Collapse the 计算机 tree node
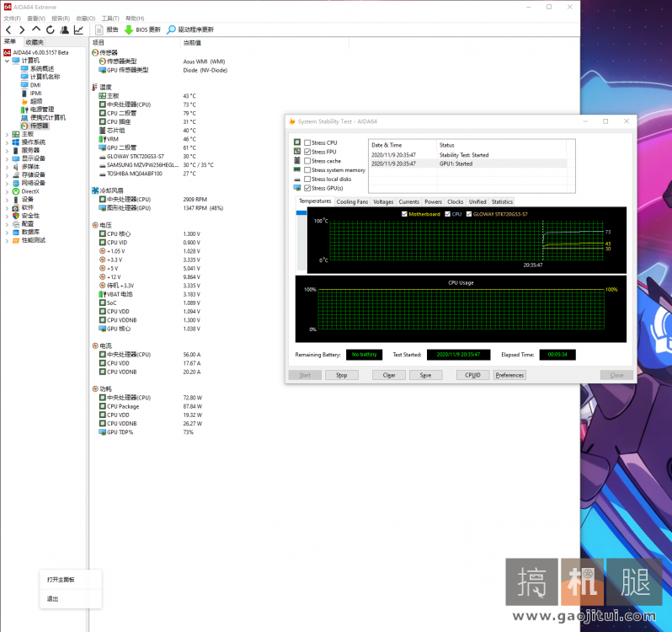The height and width of the screenshot is (632, 672). 7,61
